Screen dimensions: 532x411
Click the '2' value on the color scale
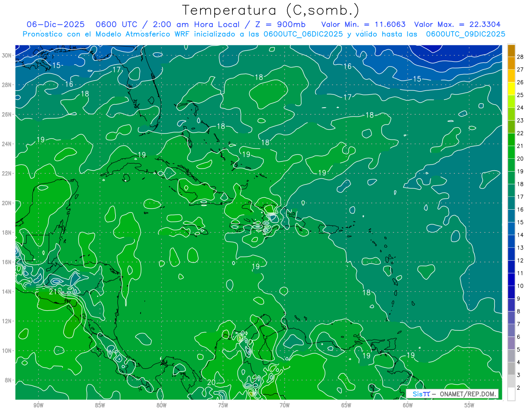[x=519, y=388]
